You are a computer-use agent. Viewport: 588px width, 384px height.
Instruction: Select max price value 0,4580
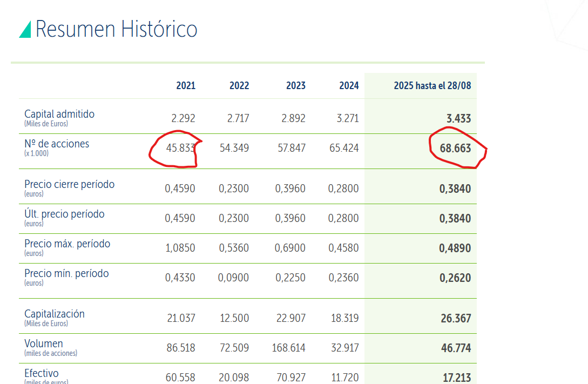pyautogui.click(x=343, y=247)
